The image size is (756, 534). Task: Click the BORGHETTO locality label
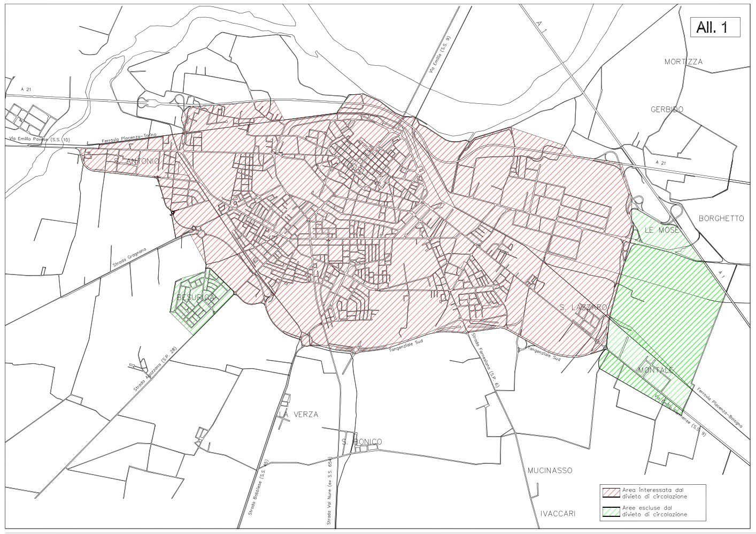coord(721,218)
